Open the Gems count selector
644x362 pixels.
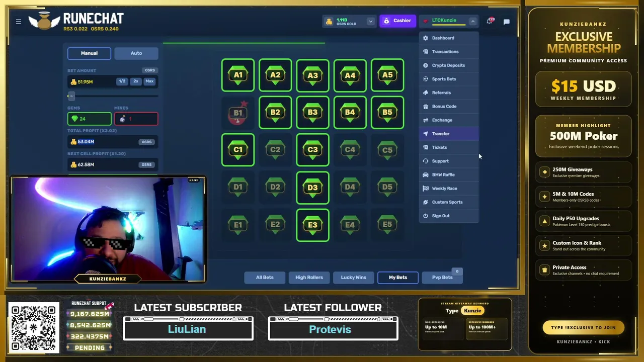(x=89, y=119)
